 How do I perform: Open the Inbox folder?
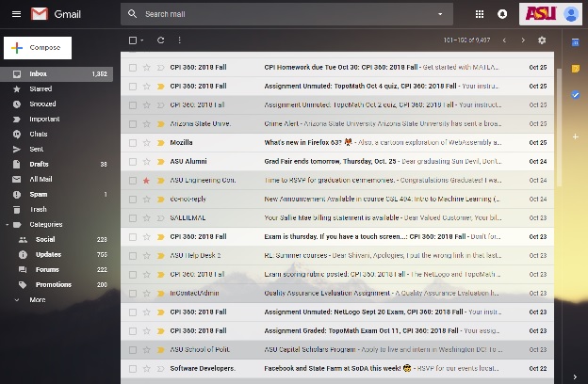pyautogui.click(x=57, y=73)
